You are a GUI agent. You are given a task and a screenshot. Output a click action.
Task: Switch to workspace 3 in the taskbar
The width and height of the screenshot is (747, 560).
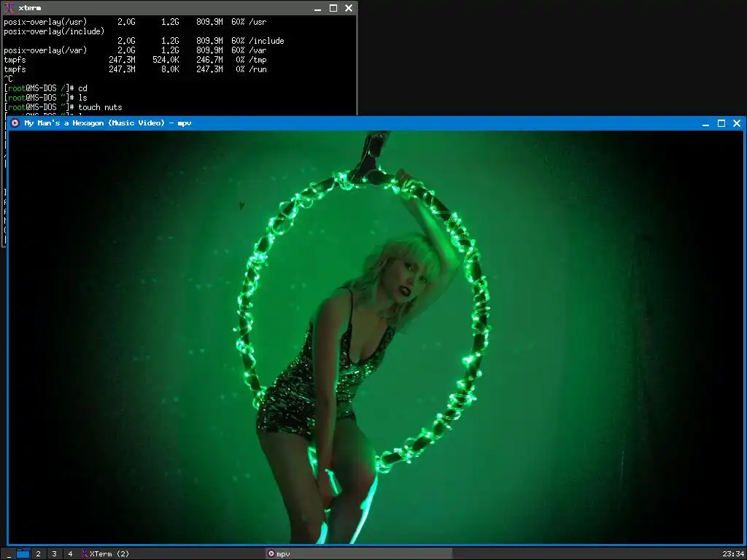pyautogui.click(x=54, y=554)
